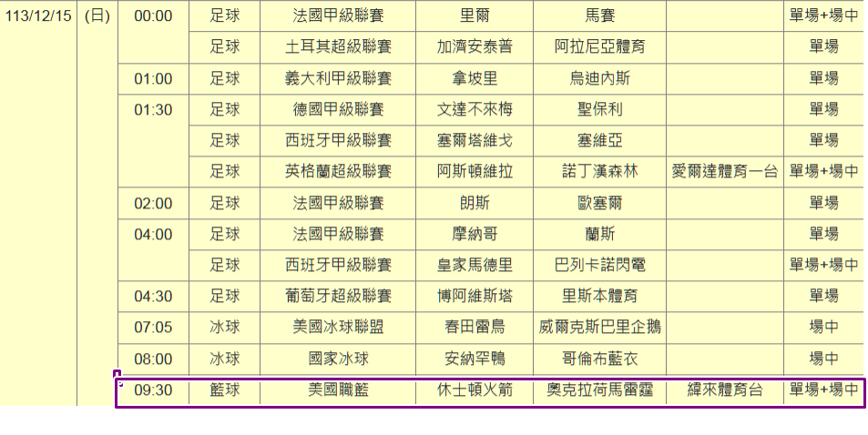Click broadcast channel 緯來體育台
The width and height of the screenshot is (868, 435).
[x=725, y=390]
